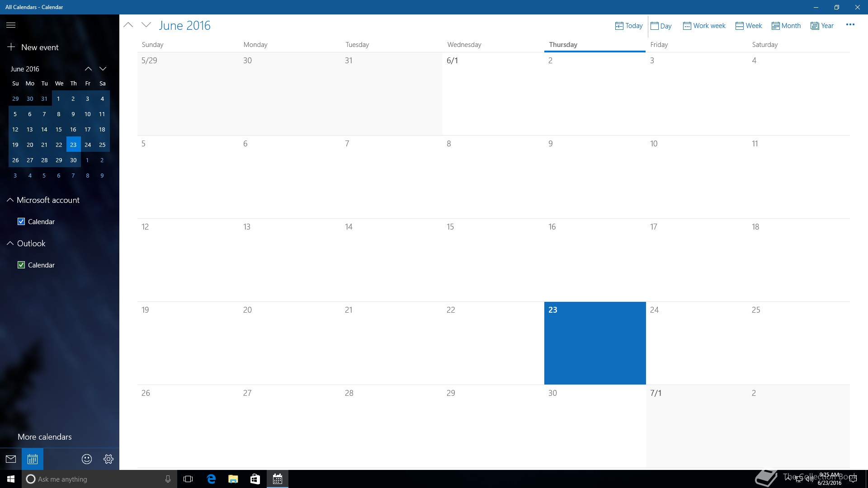Collapse the Microsoft account section
This screenshot has height=488, width=868.
[x=10, y=200]
